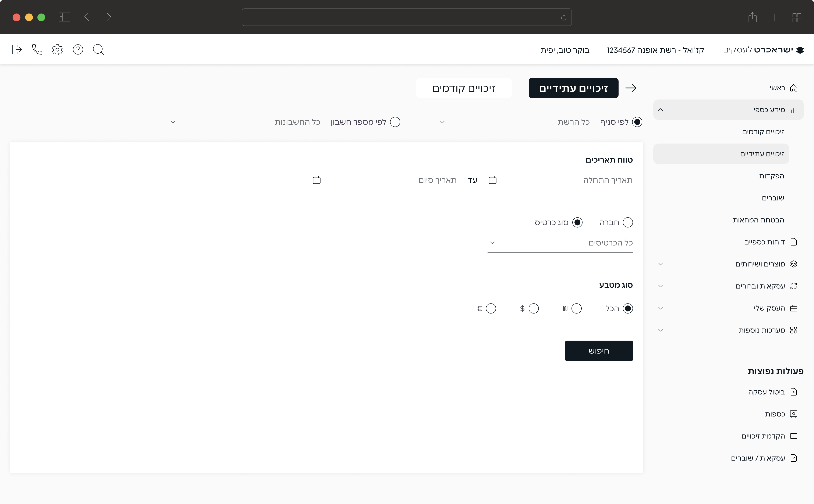The width and height of the screenshot is (814, 504).
Task: Toggle browser sidebar icon
Action: tap(65, 17)
